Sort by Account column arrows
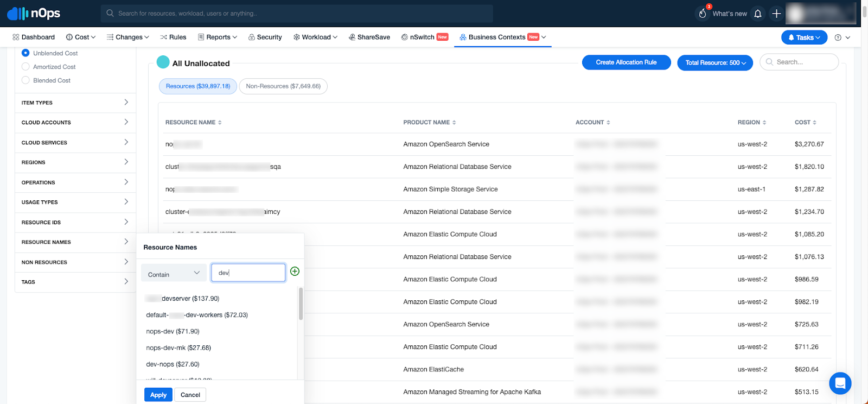 pos(608,123)
